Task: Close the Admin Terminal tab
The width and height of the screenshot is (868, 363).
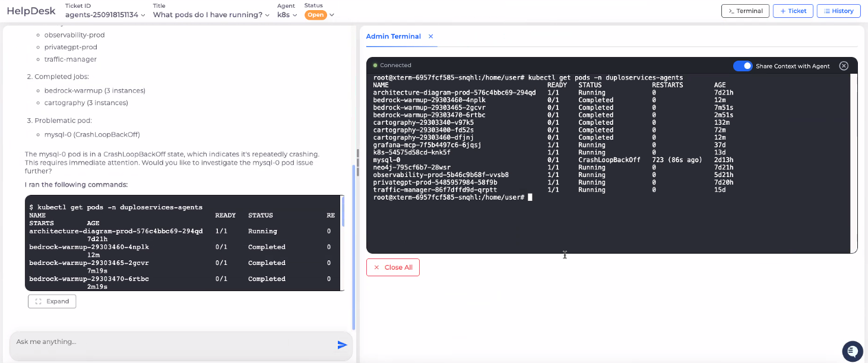Action: click(431, 36)
